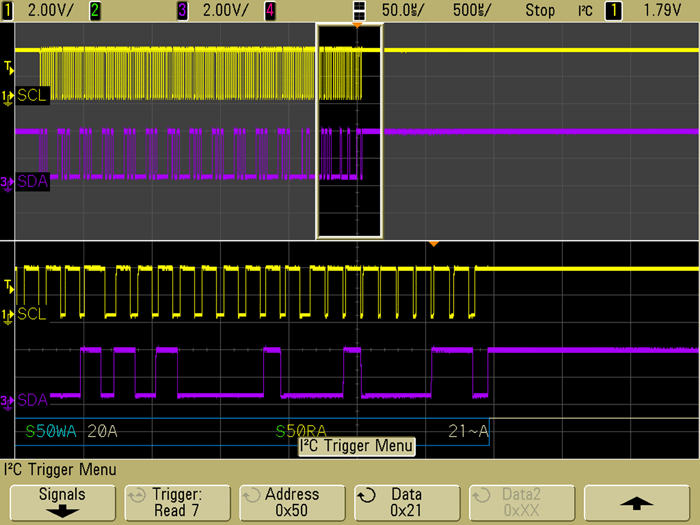Viewport: 700px width, 525px height.
Task: Open the Trigger: Read 7 selection softkey
Action: pyautogui.click(x=177, y=501)
